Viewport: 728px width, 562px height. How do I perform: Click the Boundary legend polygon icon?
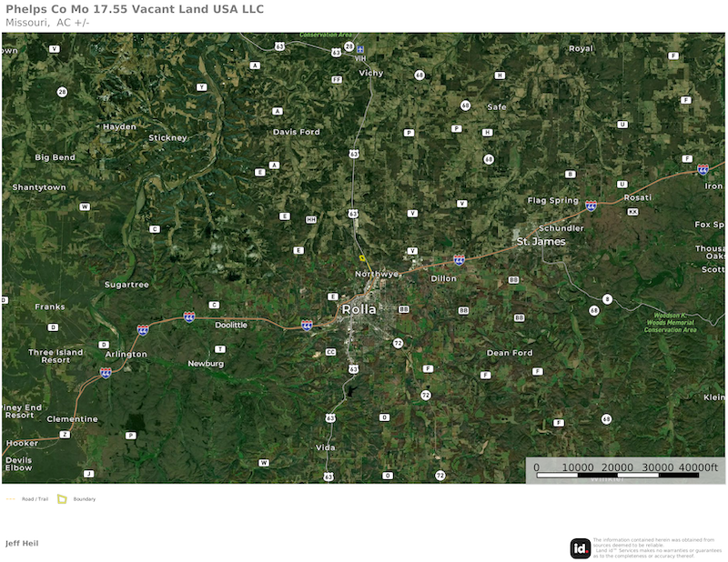coord(62,499)
